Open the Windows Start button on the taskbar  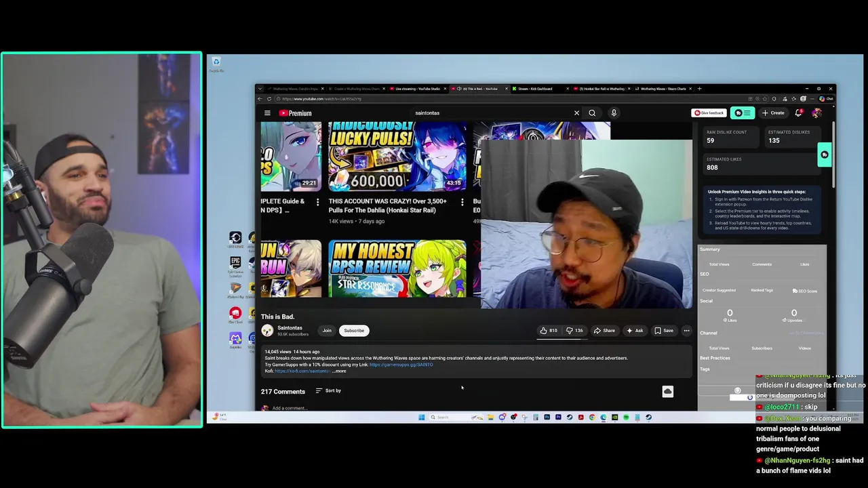421,418
